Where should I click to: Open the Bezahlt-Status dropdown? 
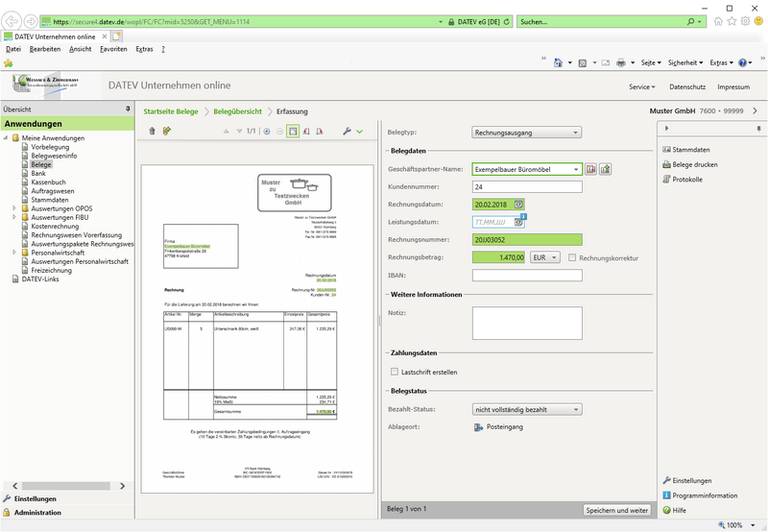[x=527, y=409]
